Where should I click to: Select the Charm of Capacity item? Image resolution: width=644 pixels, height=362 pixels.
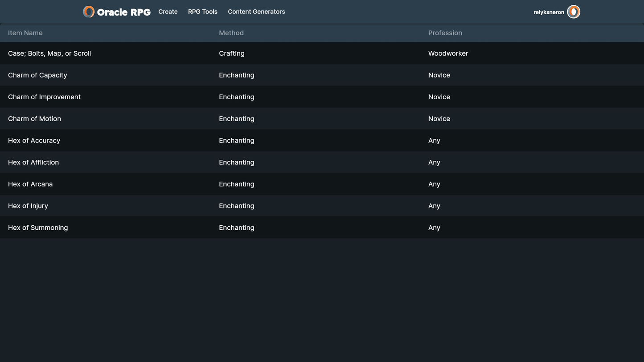(x=37, y=75)
